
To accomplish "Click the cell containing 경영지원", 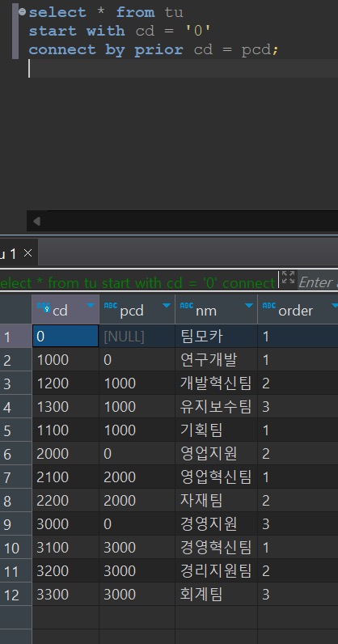I will pos(217,523).
